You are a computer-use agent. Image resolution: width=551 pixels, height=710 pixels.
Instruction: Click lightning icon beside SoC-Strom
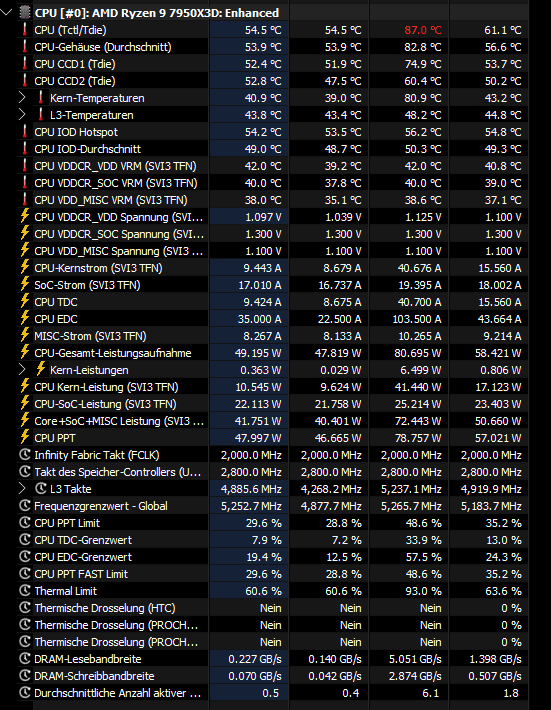(25, 284)
